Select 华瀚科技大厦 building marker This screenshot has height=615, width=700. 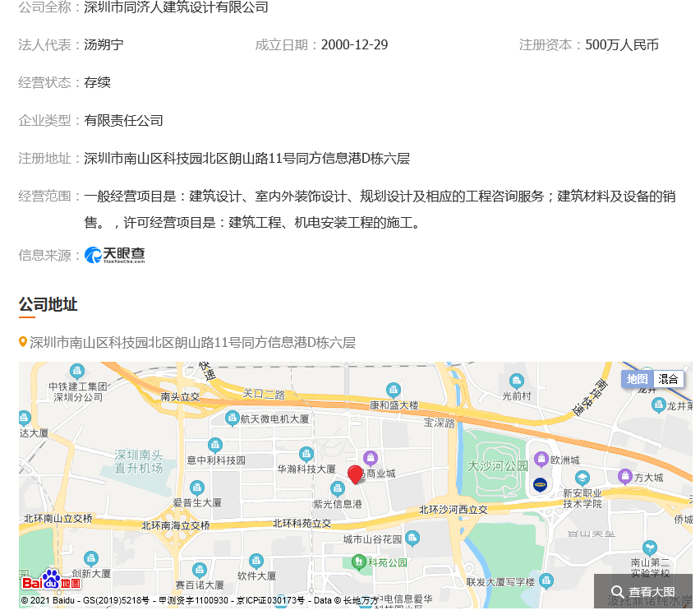click(306, 455)
